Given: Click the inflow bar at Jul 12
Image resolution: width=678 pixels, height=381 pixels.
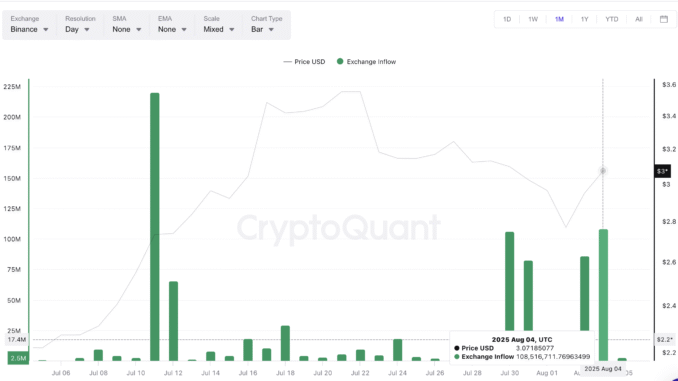Looking at the screenshot, I should pos(173,321).
